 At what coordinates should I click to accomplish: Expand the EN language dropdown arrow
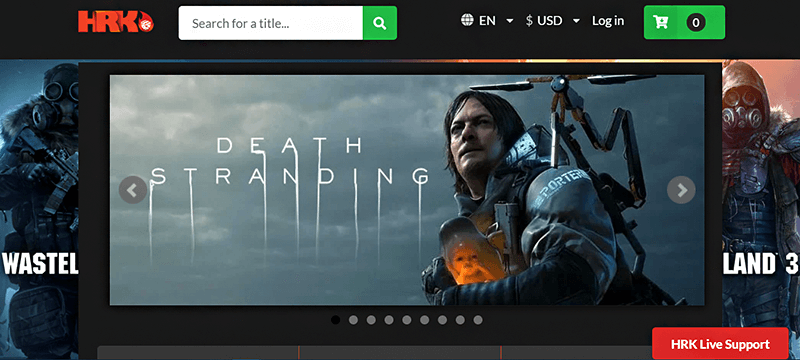pyautogui.click(x=509, y=21)
